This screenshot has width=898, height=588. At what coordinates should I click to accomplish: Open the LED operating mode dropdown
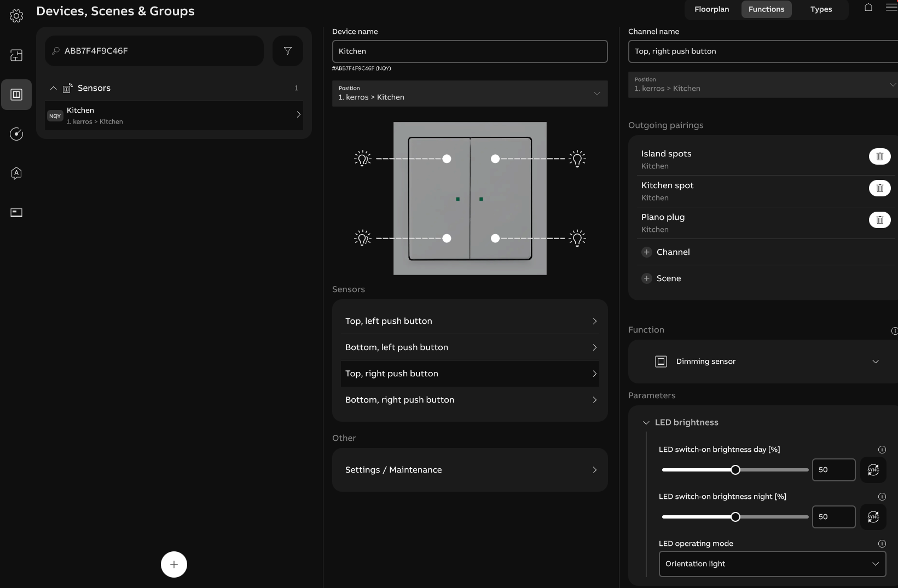tap(772, 564)
